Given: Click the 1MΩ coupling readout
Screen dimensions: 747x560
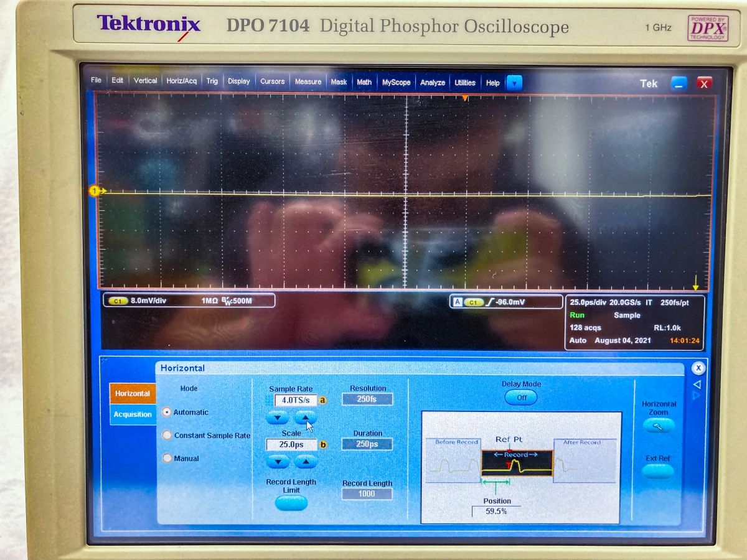Looking at the screenshot, I should [x=211, y=301].
